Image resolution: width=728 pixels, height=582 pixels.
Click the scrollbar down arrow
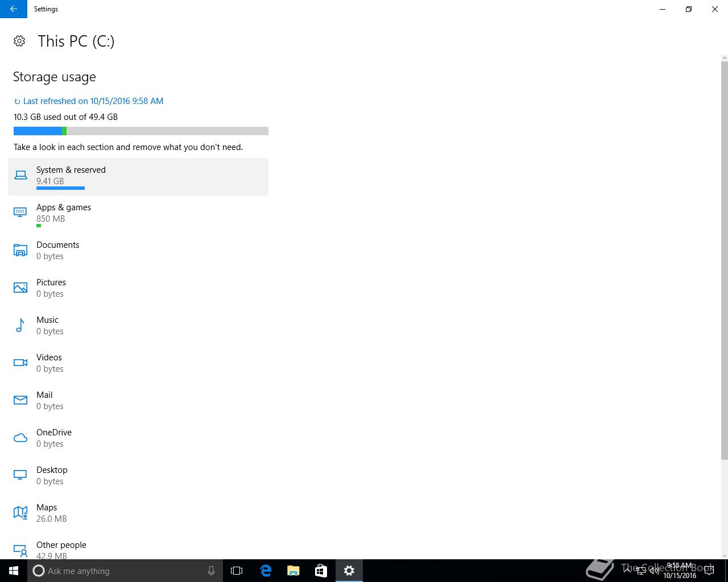coord(725,555)
